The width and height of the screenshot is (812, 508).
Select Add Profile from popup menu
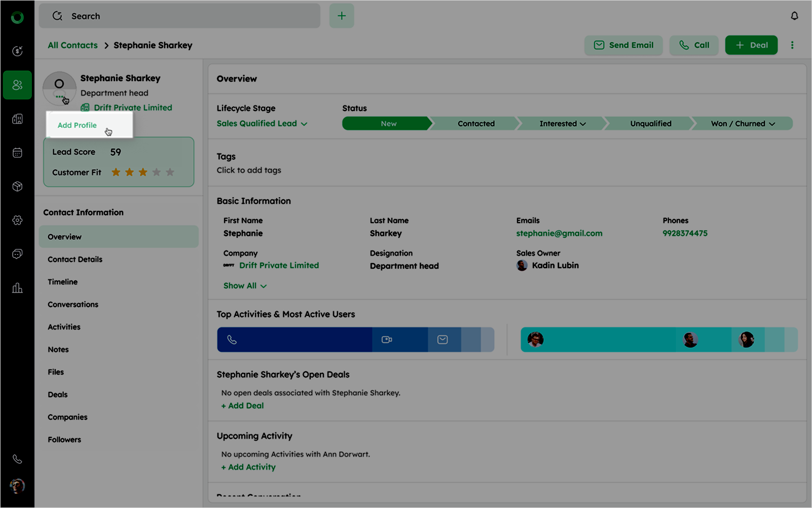(77, 125)
